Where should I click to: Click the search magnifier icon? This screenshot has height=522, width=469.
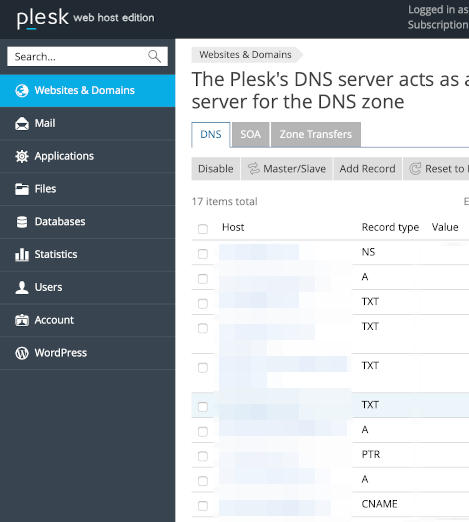click(154, 57)
